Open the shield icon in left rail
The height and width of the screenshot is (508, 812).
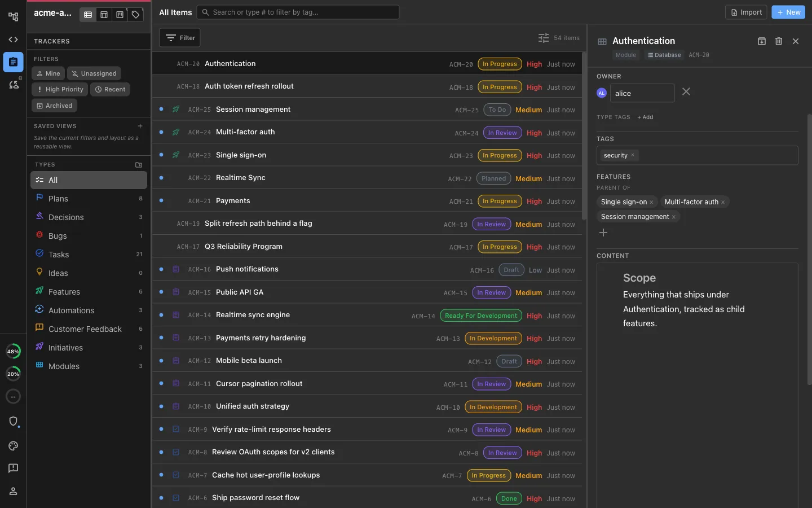pyautogui.click(x=13, y=421)
